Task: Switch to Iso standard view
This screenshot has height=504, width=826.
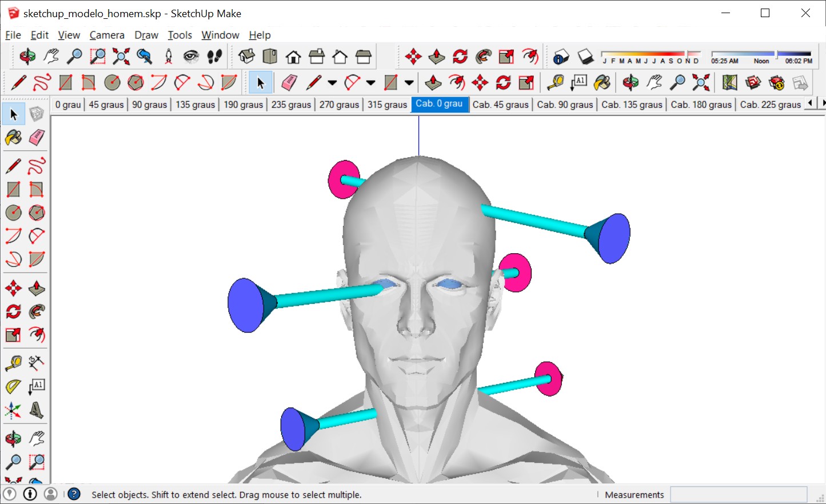Action: (247, 57)
